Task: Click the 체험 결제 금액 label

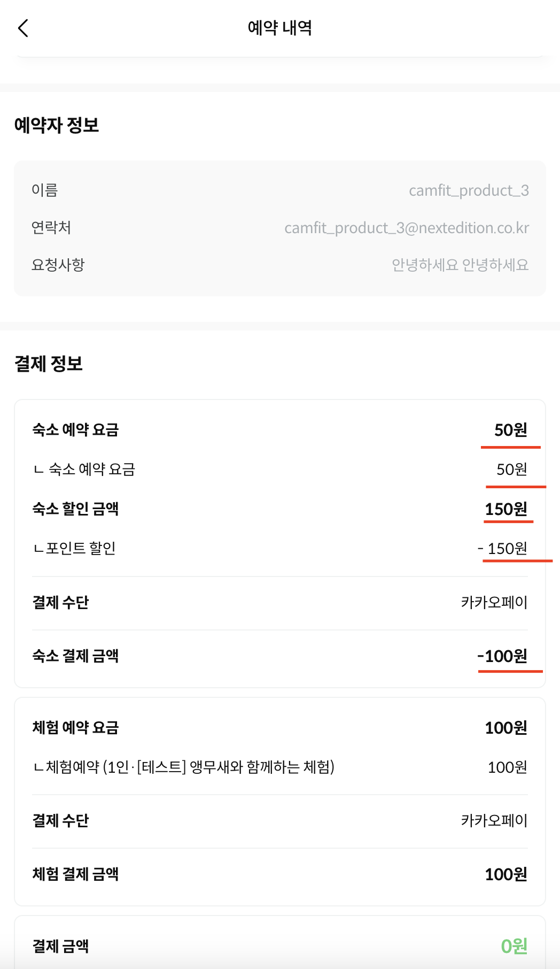Action: [75, 874]
